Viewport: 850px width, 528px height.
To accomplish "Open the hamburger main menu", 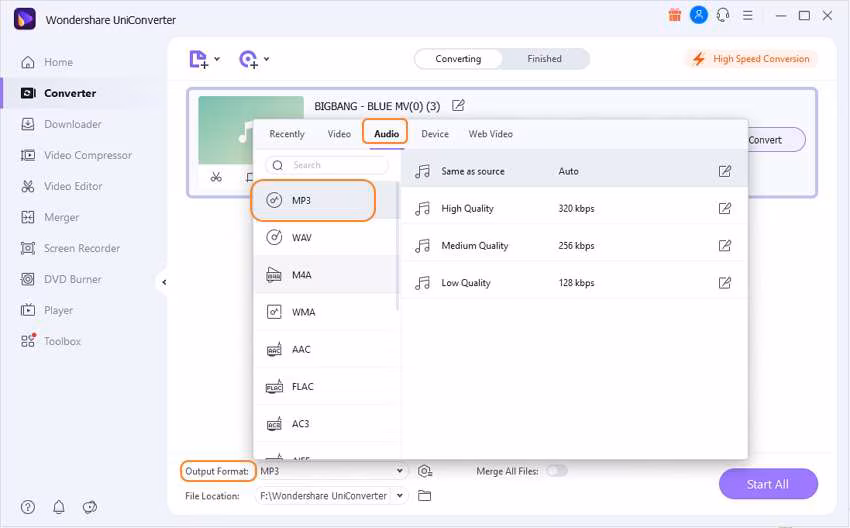I will [x=748, y=15].
